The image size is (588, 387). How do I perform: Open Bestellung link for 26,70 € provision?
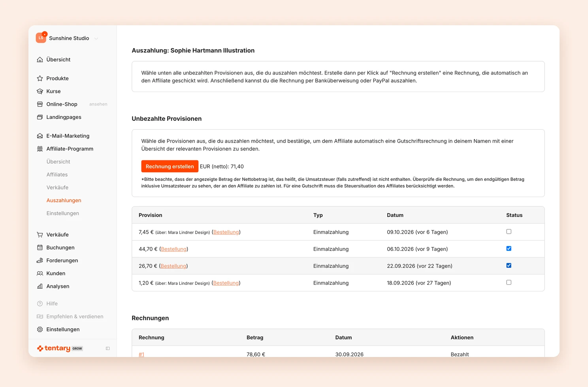point(173,266)
